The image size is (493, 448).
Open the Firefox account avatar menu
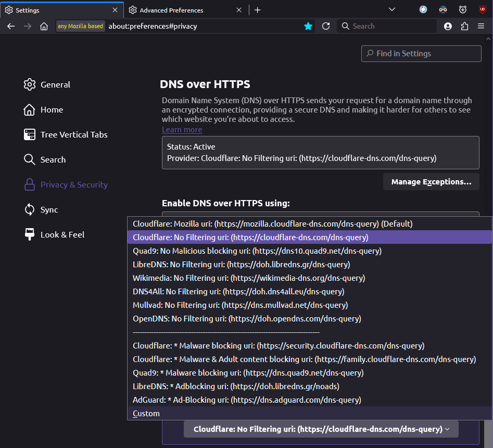448,26
